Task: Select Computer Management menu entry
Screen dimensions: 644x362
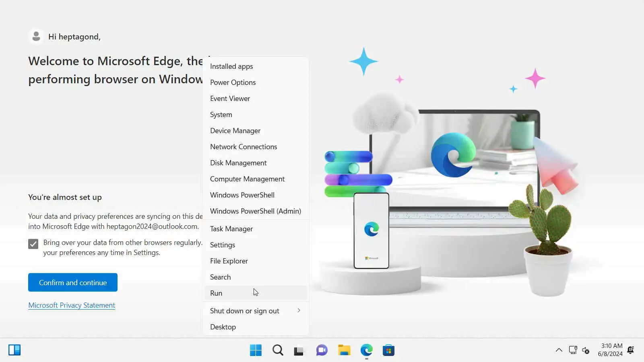Action: [x=256, y=179]
